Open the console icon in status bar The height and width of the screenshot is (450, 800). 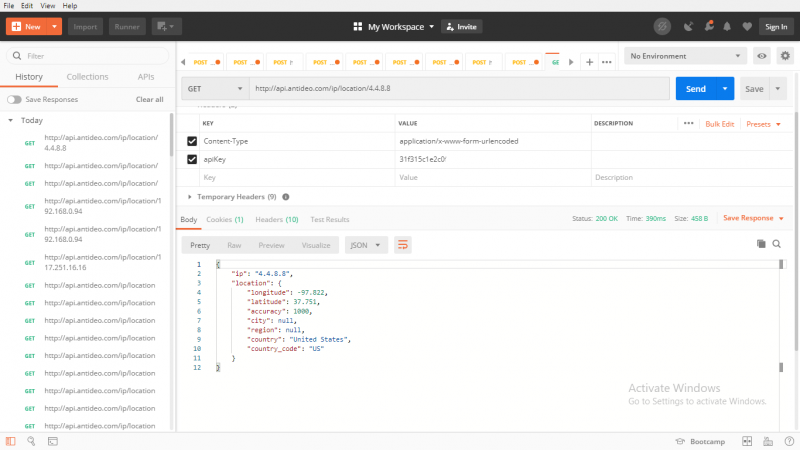click(53, 441)
